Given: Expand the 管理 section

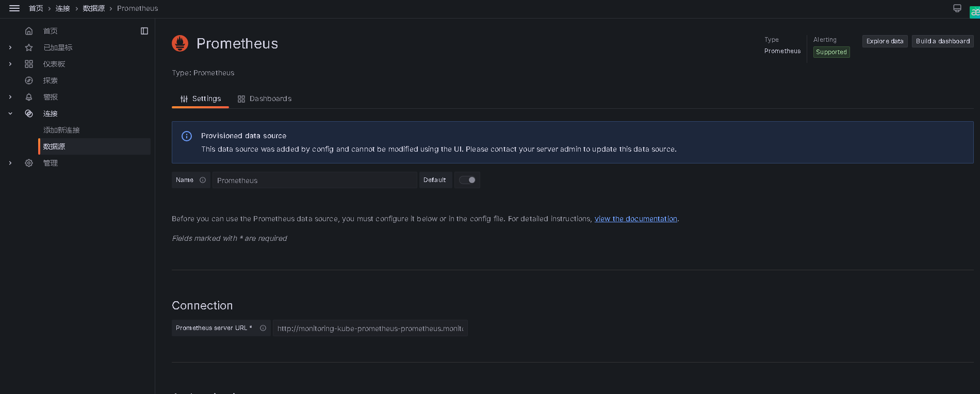Looking at the screenshot, I should click(x=10, y=163).
